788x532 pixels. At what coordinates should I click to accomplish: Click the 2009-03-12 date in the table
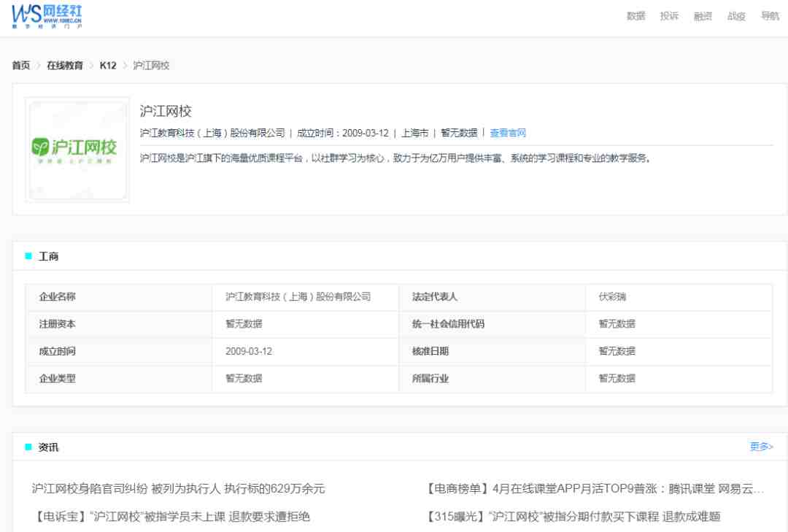point(249,351)
